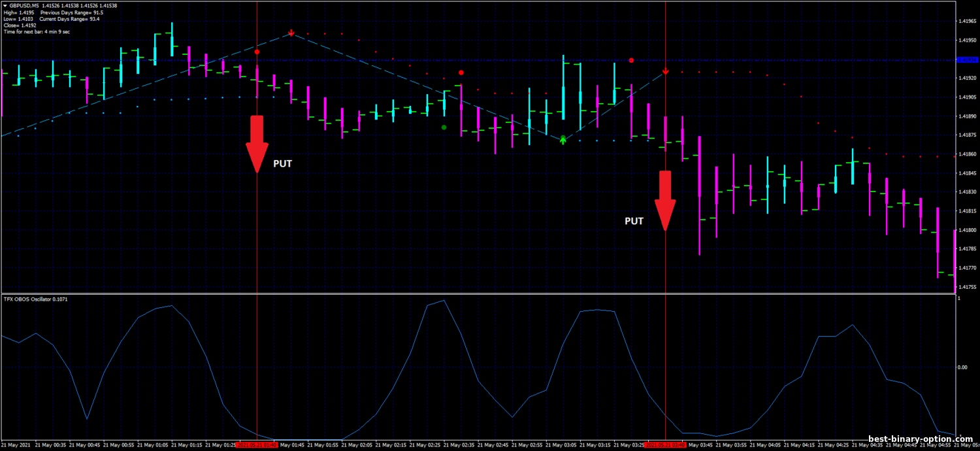Open the GBPUSD,M5 chart title dropdown triangle
Screen dimensions: 980x451
click(5, 6)
